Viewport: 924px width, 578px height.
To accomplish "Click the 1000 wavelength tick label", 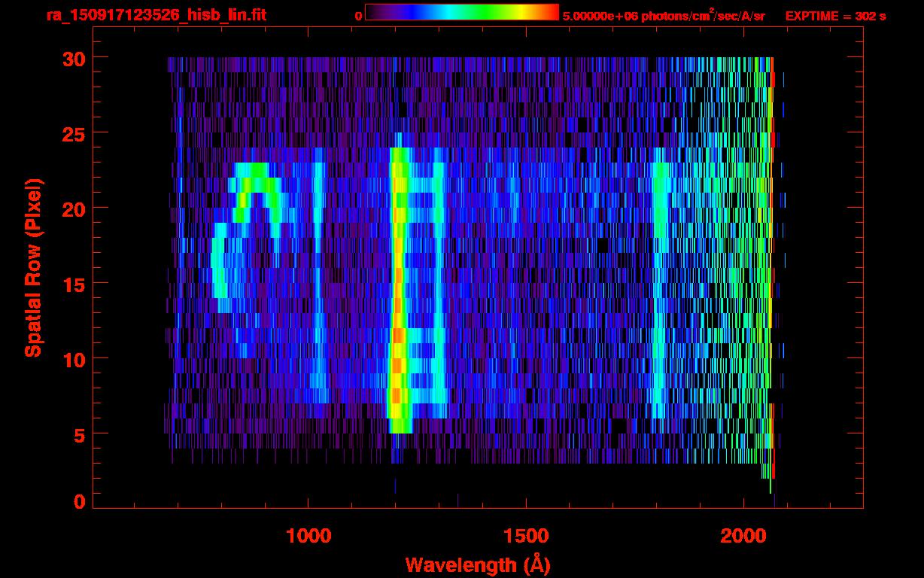I will pyautogui.click(x=309, y=536).
